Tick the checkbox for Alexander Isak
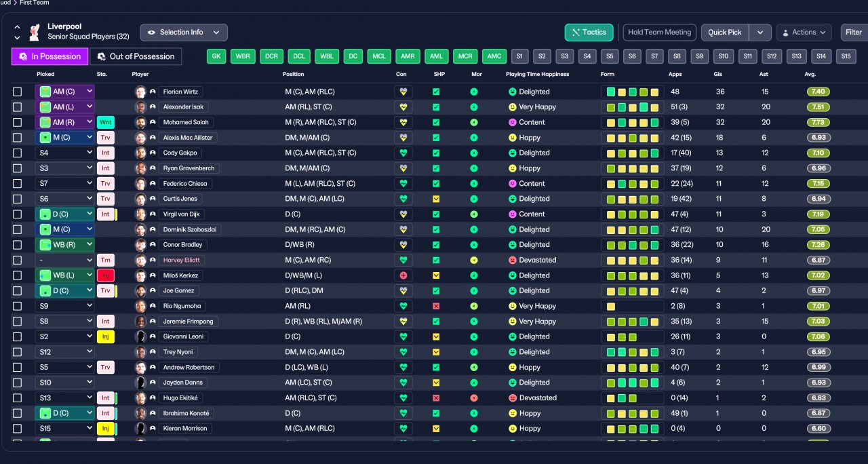868x464 pixels. pos(18,107)
